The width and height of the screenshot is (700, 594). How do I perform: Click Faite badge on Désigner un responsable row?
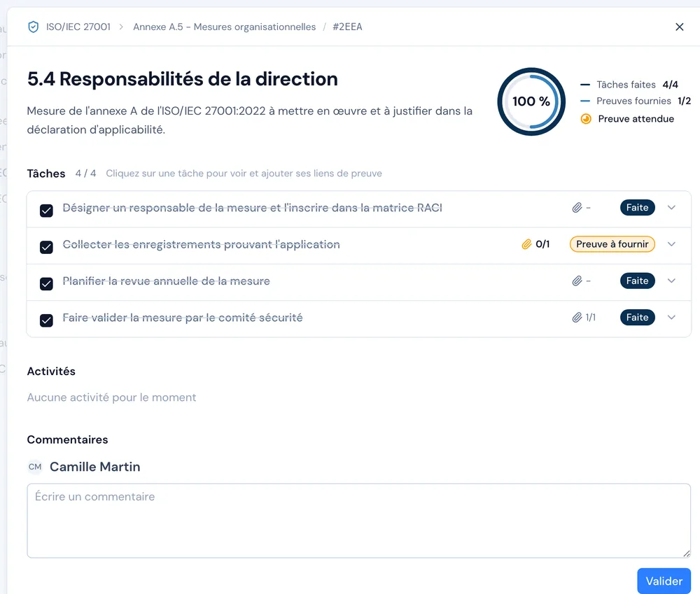[x=637, y=208]
